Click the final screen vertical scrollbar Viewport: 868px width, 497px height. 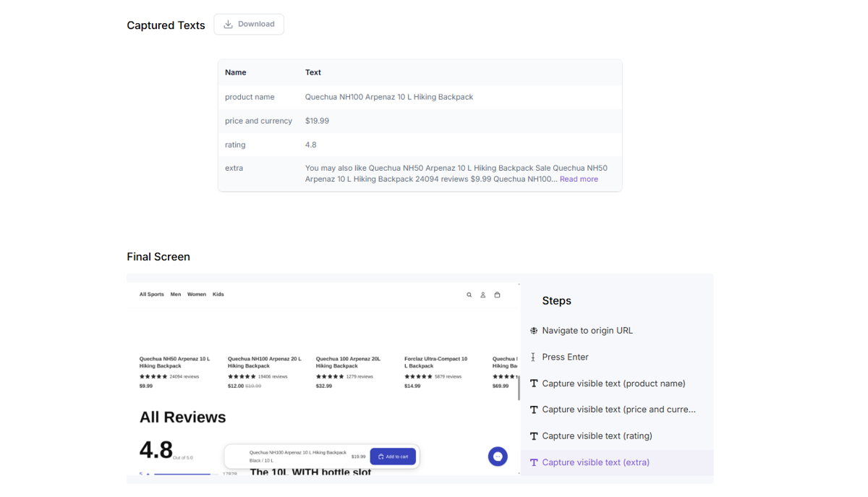pos(519,388)
